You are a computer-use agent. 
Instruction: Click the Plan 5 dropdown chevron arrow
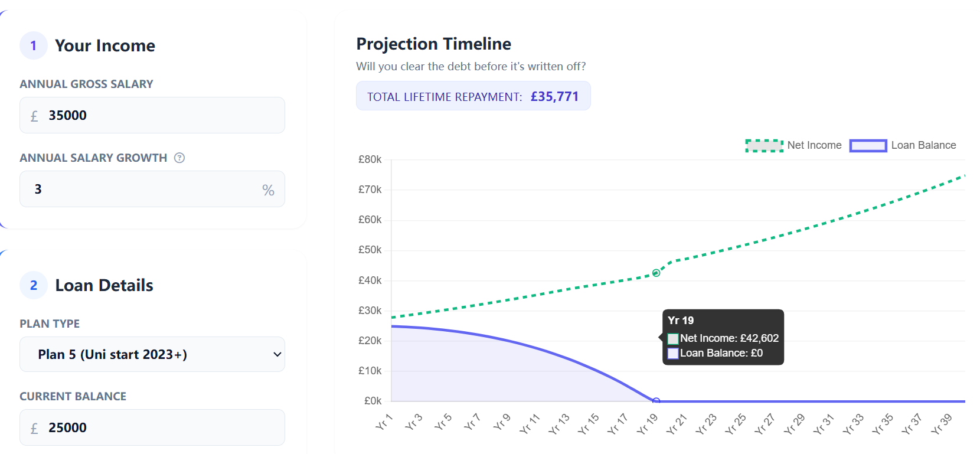coord(277,354)
